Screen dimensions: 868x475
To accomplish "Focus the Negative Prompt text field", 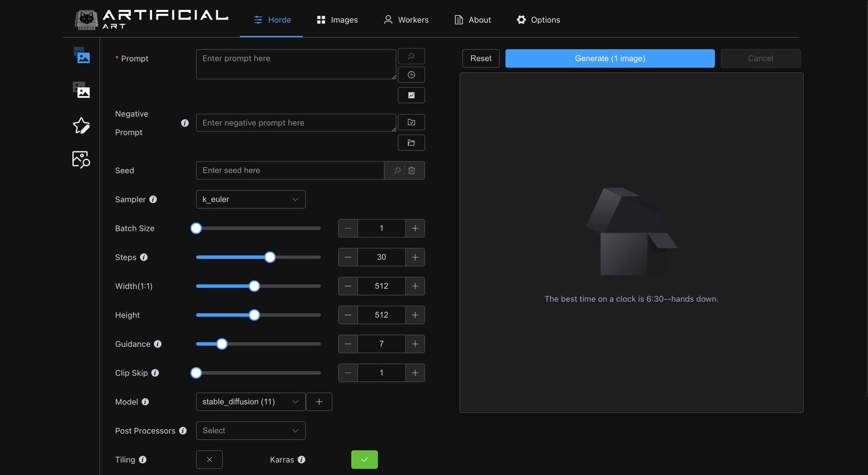I will point(296,123).
